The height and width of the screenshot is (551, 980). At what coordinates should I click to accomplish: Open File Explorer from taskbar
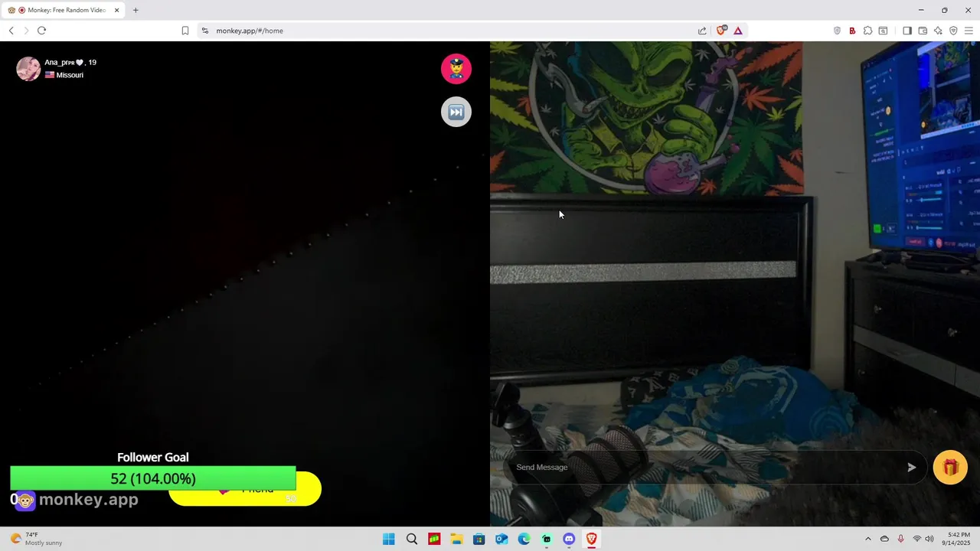click(456, 539)
